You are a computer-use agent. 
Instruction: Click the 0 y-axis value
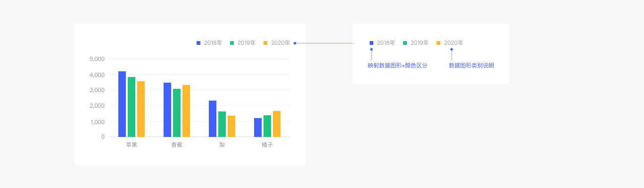point(103,137)
